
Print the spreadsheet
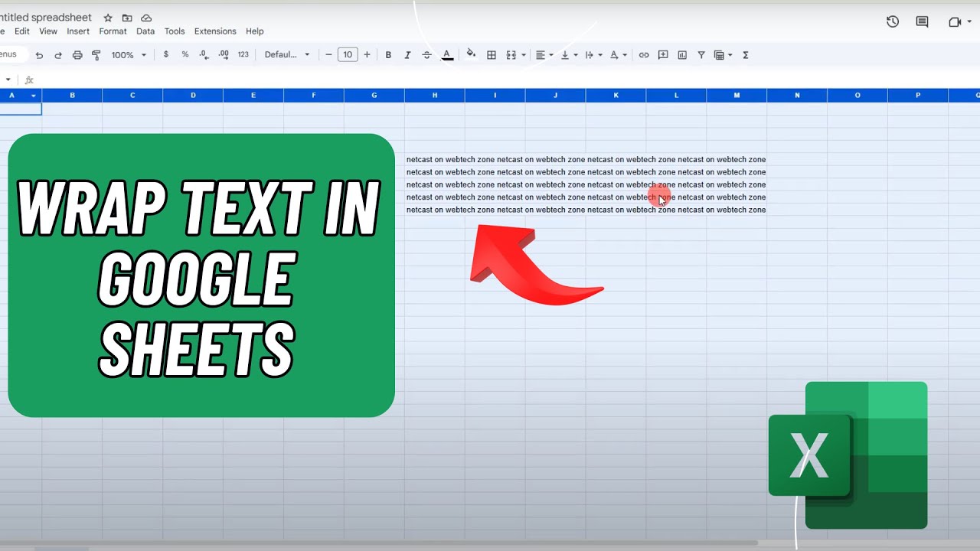tap(77, 55)
